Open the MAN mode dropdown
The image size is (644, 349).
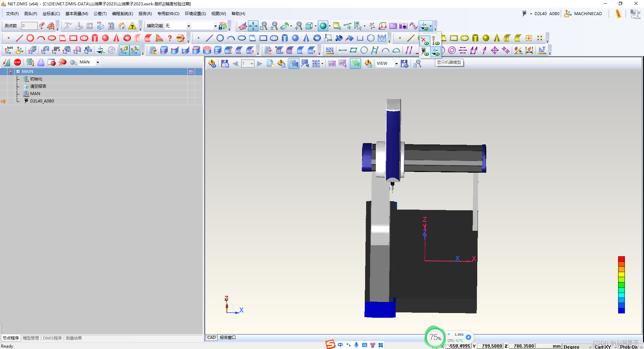(98, 62)
